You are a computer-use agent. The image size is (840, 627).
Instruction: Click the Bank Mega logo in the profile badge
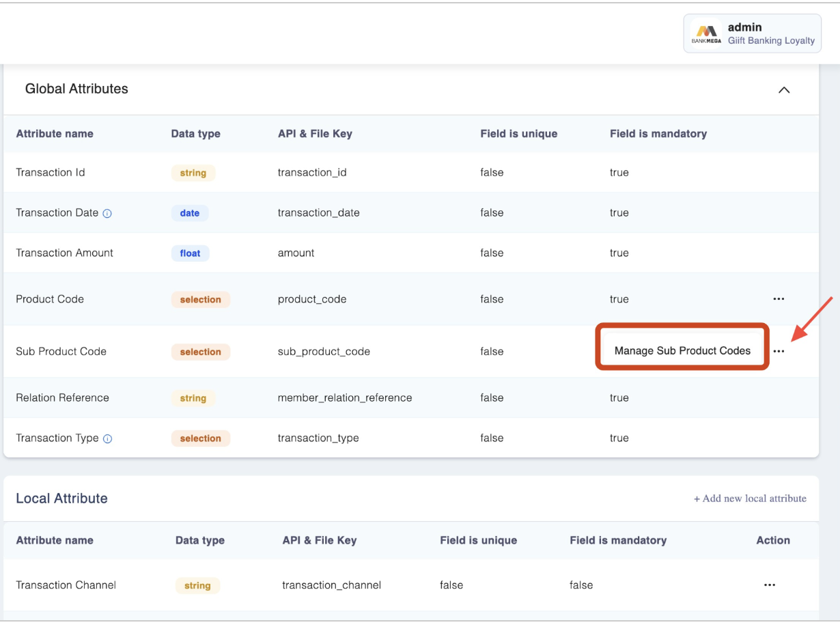(x=706, y=33)
